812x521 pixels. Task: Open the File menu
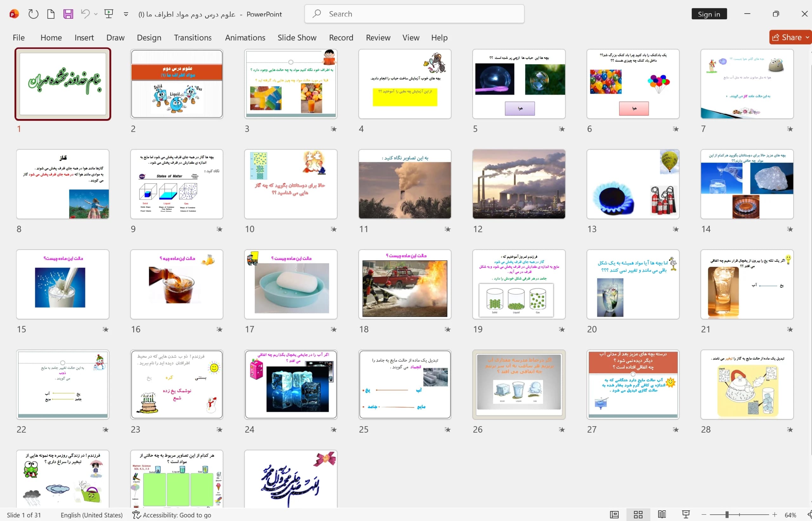click(x=19, y=37)
